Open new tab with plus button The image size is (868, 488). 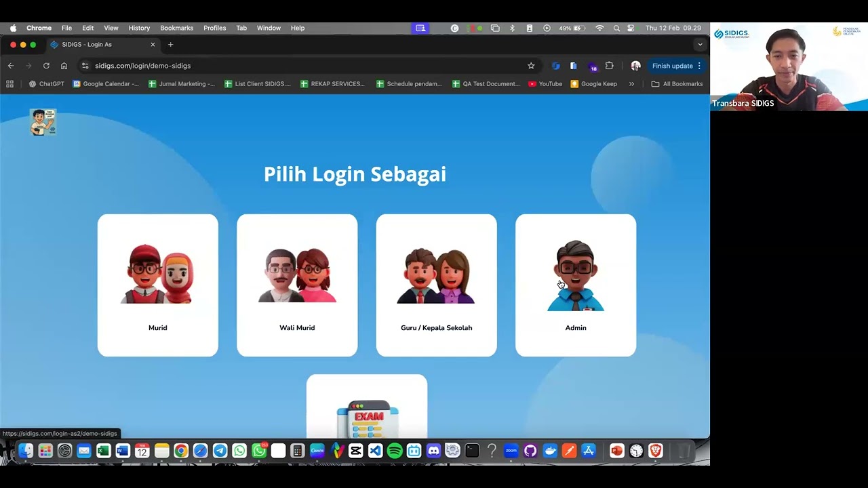pos(170,45)
